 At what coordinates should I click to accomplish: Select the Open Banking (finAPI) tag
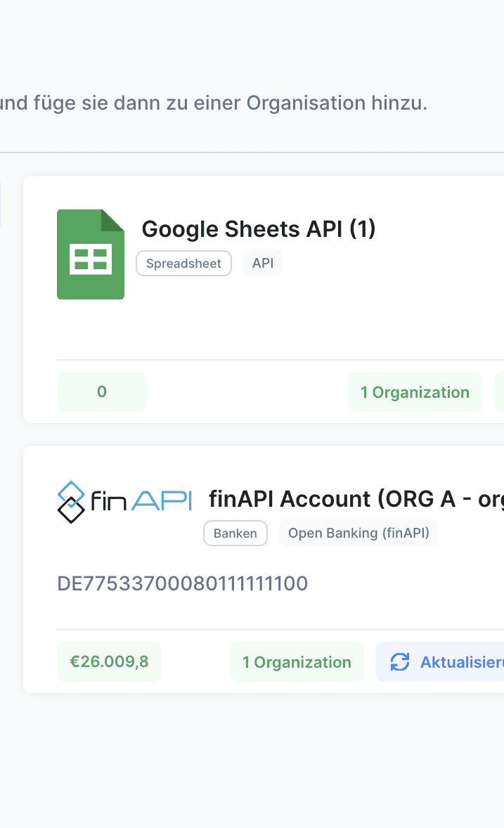[x=358, y=533]
